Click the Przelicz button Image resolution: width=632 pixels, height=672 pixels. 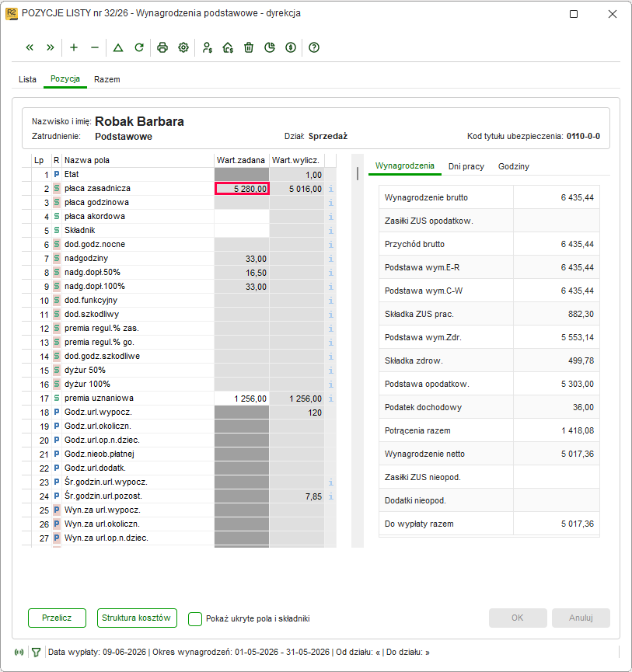[57, 618]
